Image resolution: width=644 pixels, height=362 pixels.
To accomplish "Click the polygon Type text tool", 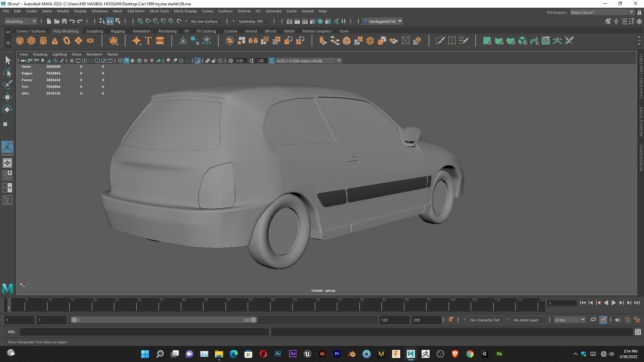I will coord(148,41).
